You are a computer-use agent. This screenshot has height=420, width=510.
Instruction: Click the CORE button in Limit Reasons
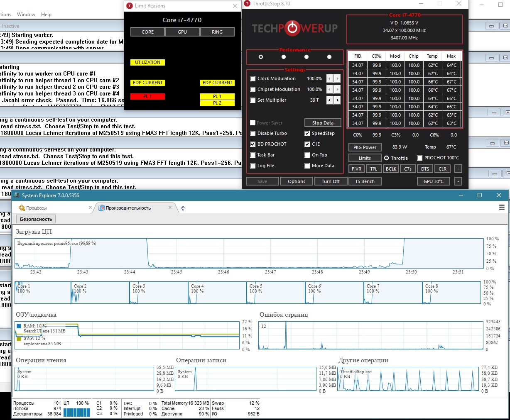(147, 32)
